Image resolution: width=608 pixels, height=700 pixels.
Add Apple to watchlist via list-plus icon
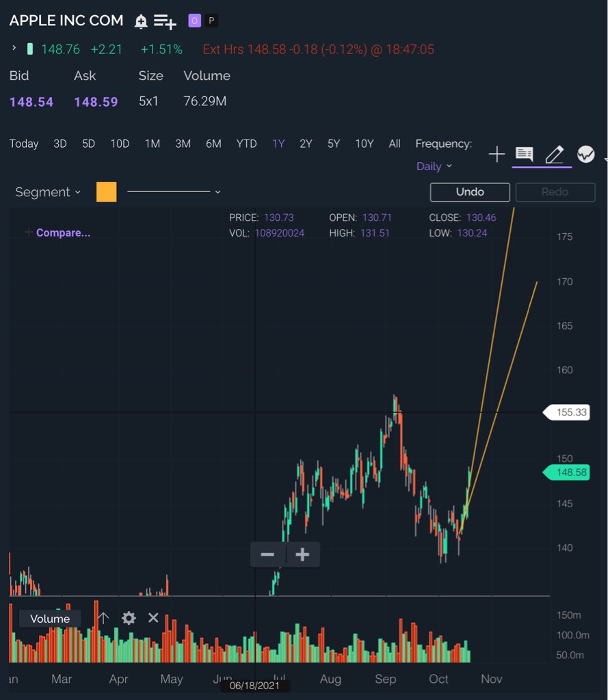pyautogui.click(x=165, y=21)
